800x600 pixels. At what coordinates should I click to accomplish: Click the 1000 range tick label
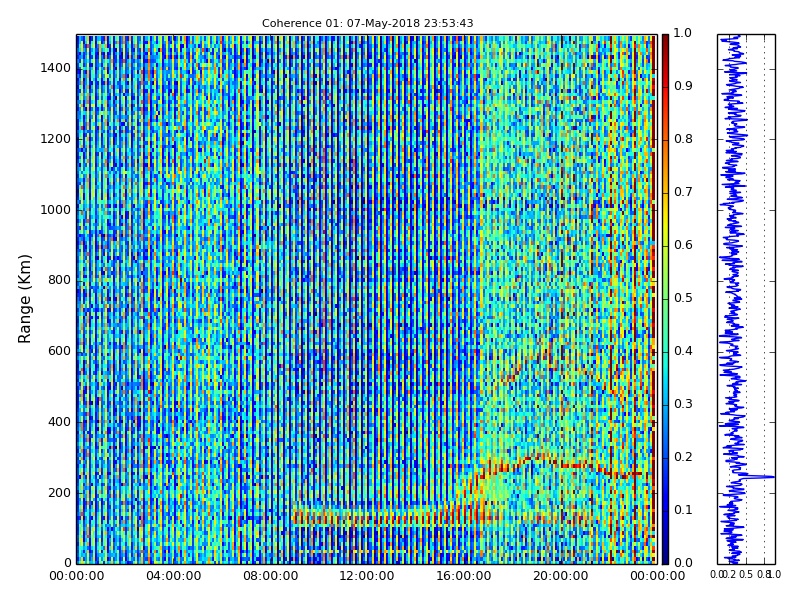56,210
